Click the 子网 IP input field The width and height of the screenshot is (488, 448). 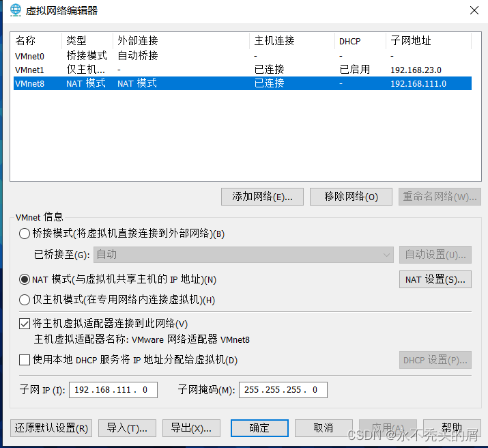click(113, 390)
